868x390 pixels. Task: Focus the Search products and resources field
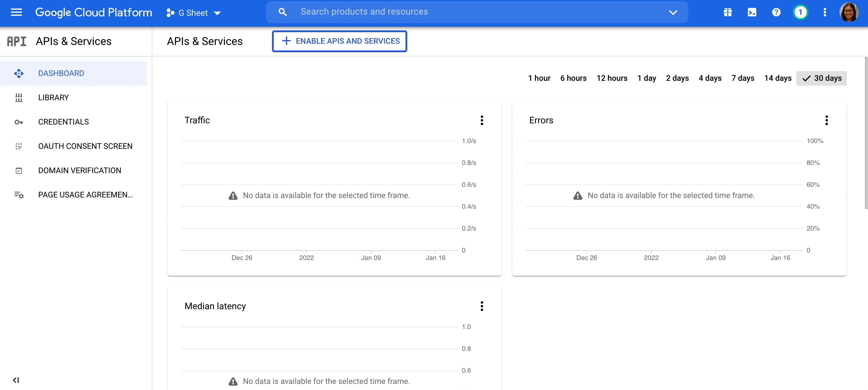477,12
